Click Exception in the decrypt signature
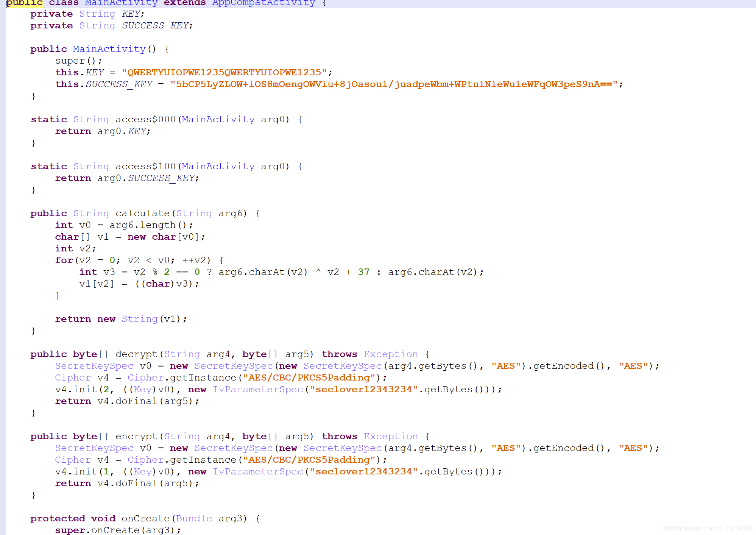This screenshot has height=535, width=756. point(391,354)
